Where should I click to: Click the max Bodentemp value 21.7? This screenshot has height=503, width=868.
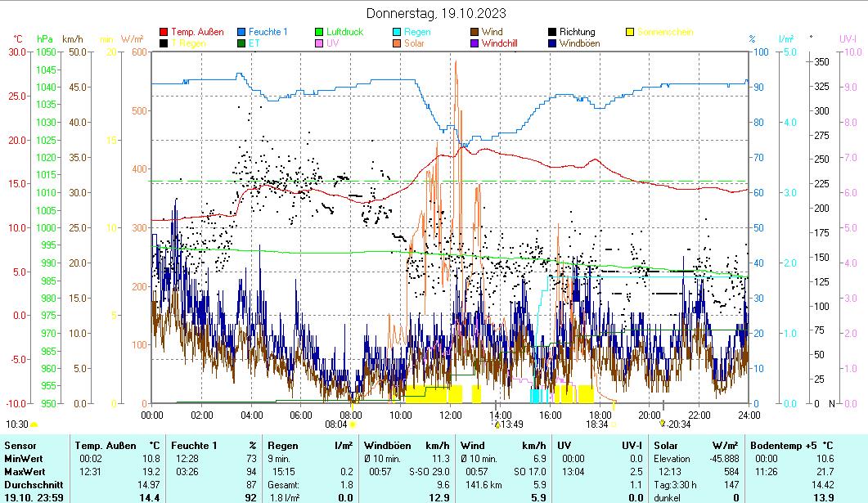825,472
